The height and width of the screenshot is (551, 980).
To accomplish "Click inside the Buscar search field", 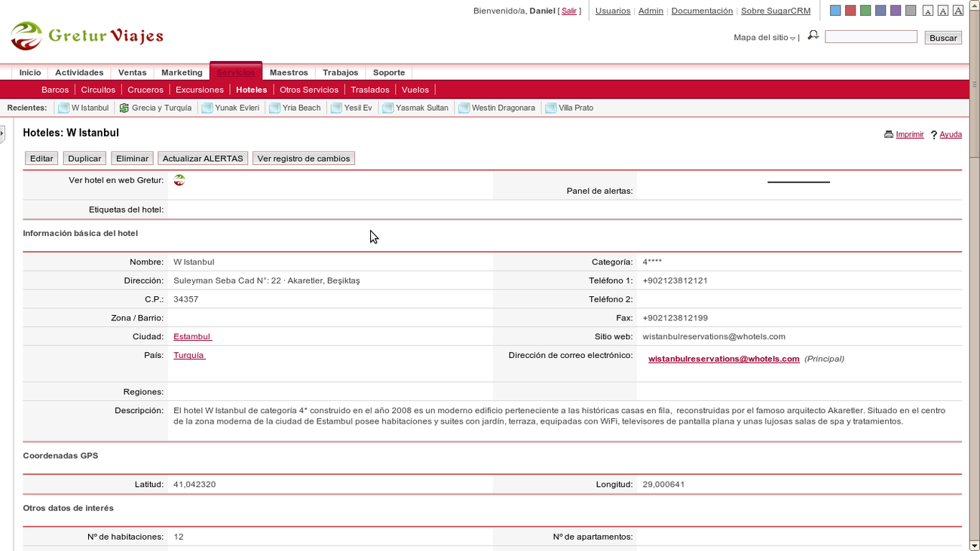I will pos(871,35).
